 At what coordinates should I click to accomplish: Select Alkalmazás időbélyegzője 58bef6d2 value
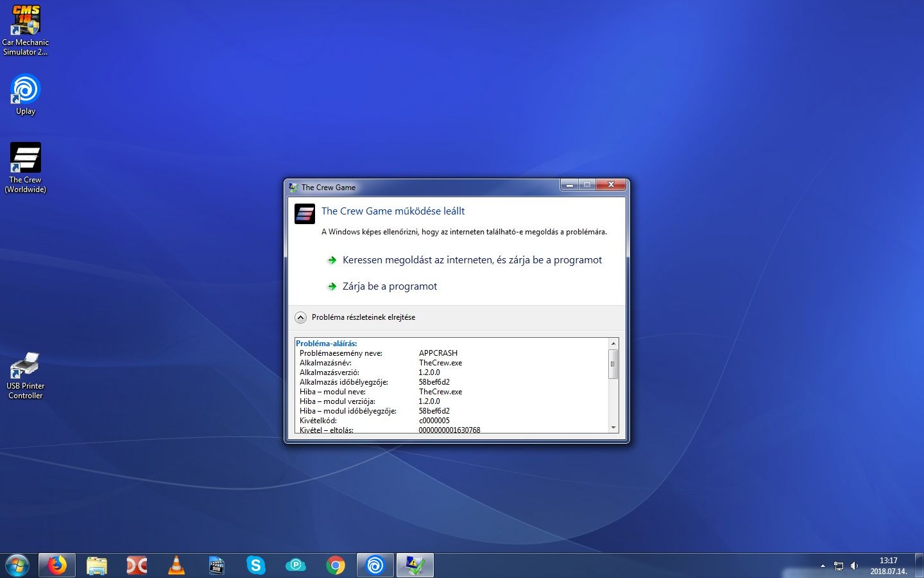tap(434, 382)
